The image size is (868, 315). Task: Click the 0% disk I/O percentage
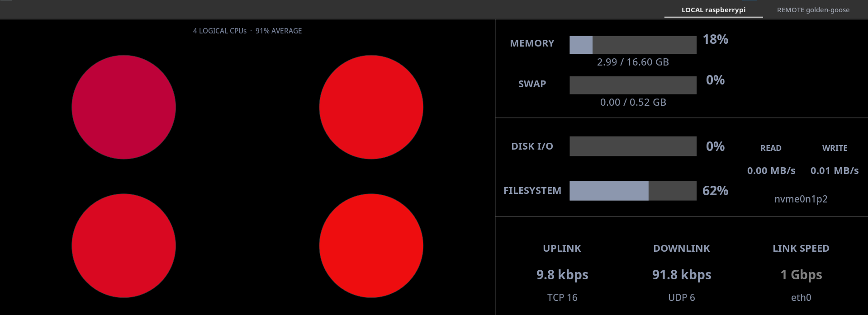[715, 146]
